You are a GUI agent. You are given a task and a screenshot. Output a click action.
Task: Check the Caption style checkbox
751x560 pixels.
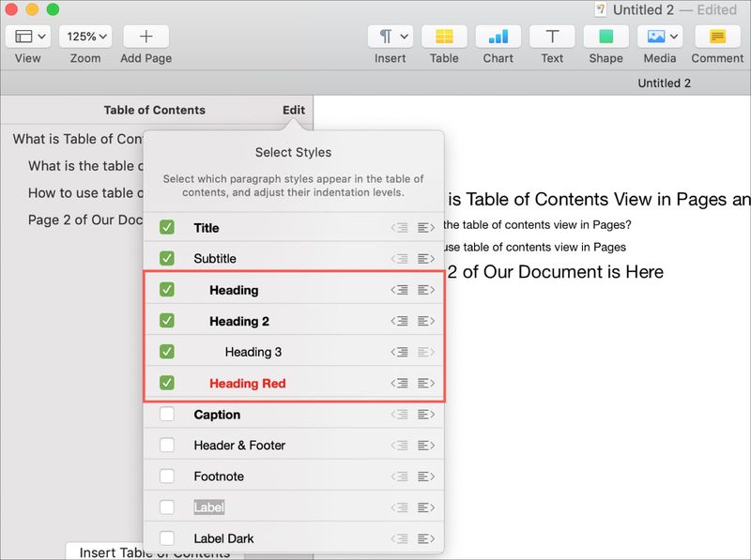tap(167, 414)
